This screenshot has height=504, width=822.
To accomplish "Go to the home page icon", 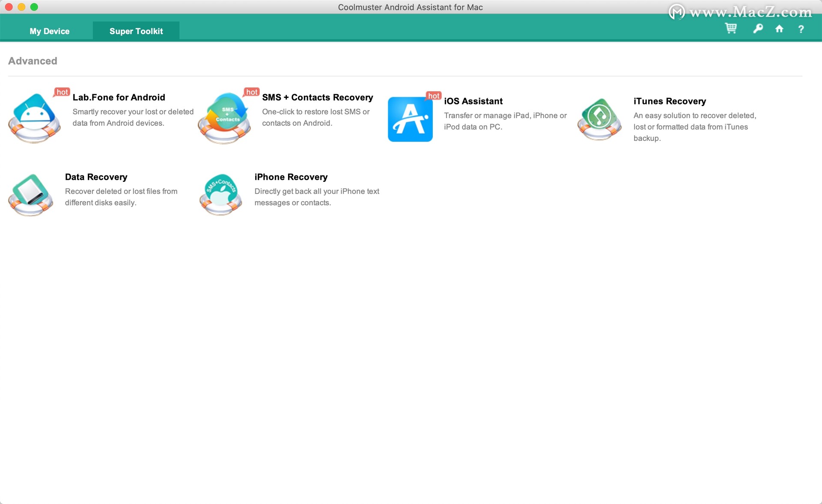I will pos(779,29).
